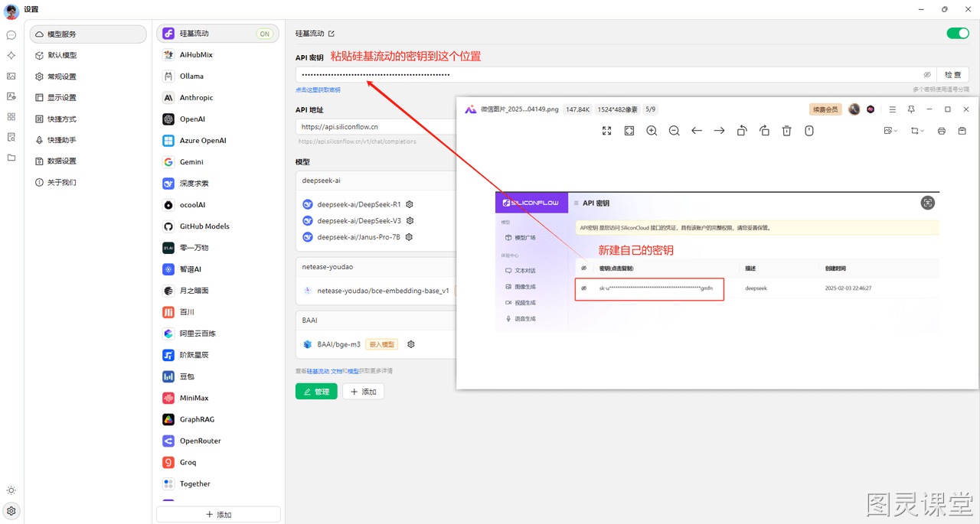This screenshot has height=524, width=980.
Task: Open image edit dropdown in viewer toolbar
Action: (890, 131)
